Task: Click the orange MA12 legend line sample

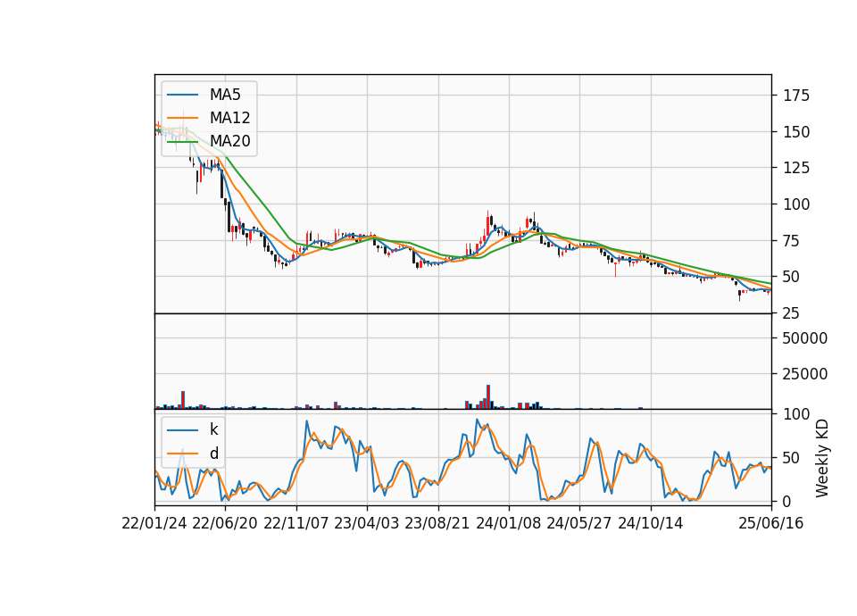Action: (182, 118)
